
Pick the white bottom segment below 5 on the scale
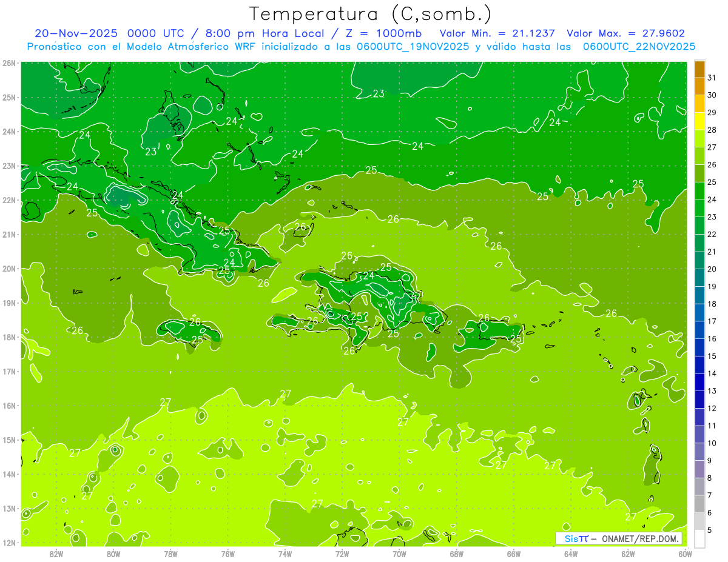pyautogui.click(x=699, y=538)
